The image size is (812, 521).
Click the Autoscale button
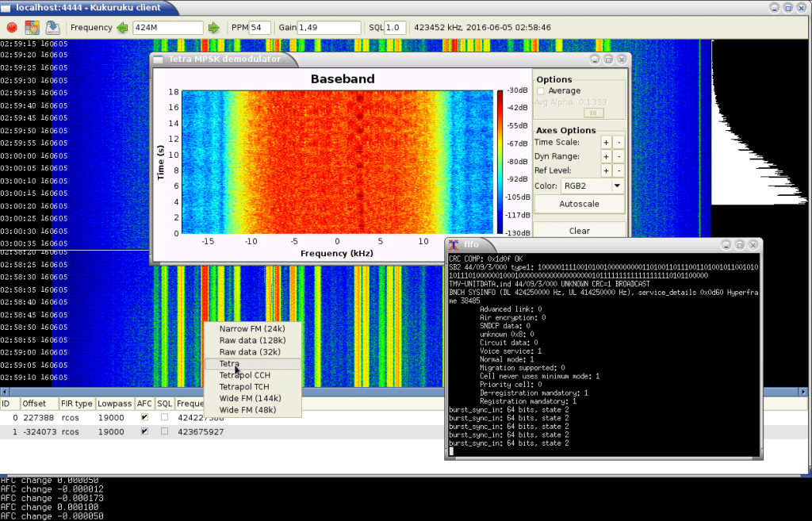click(579, 204)
